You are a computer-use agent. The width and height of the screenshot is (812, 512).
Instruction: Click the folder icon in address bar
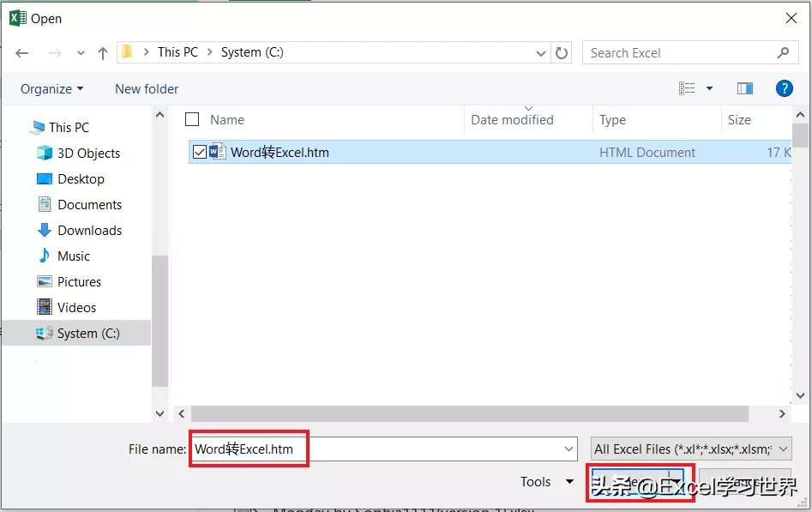point(127,51)
